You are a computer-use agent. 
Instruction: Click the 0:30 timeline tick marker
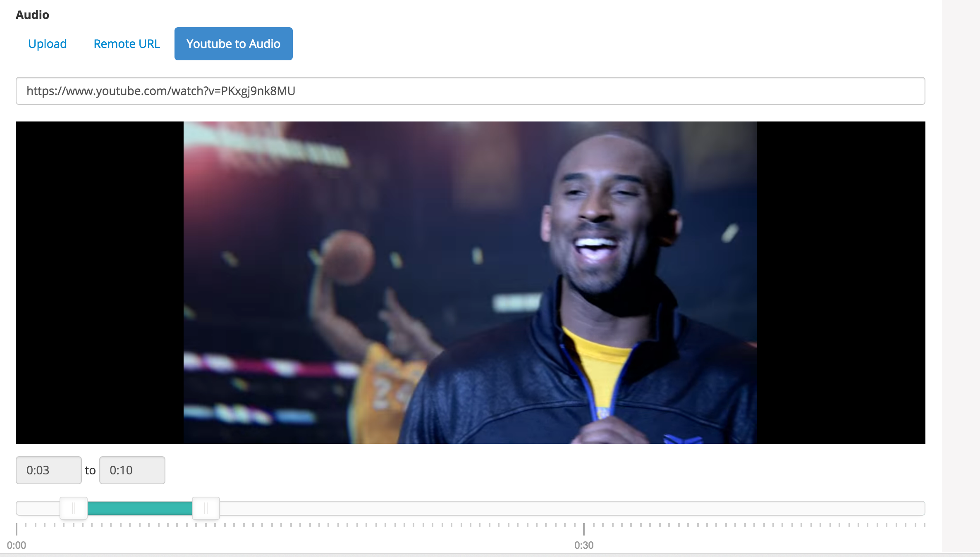tap(584, 530)
